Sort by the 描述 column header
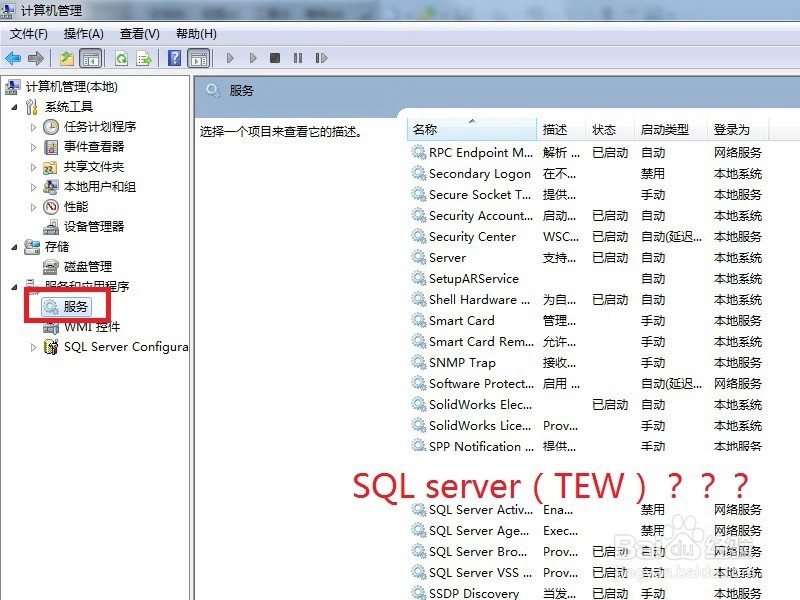800x600 pixels. [561, 130]
